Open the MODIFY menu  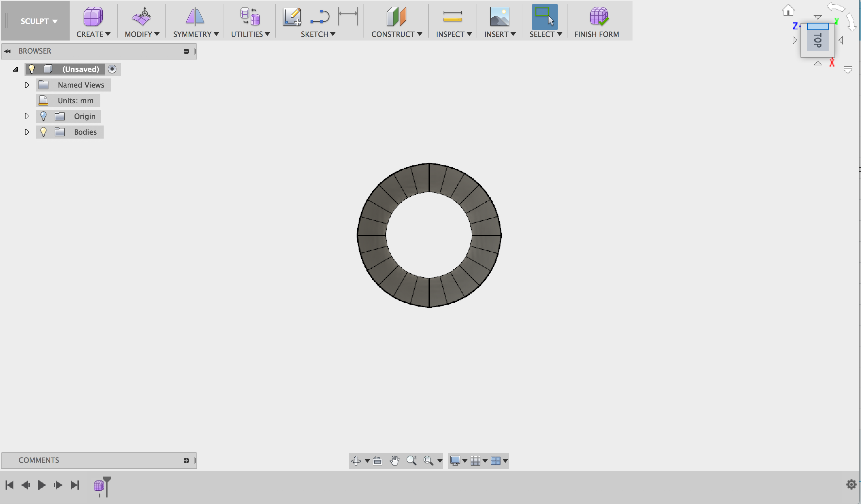[142, 34]
